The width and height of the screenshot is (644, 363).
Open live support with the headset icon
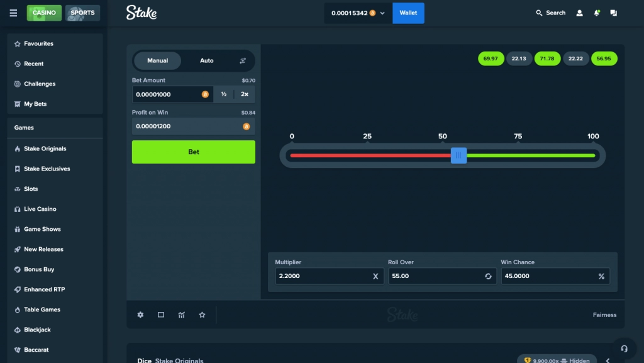(x=624, y=349)
